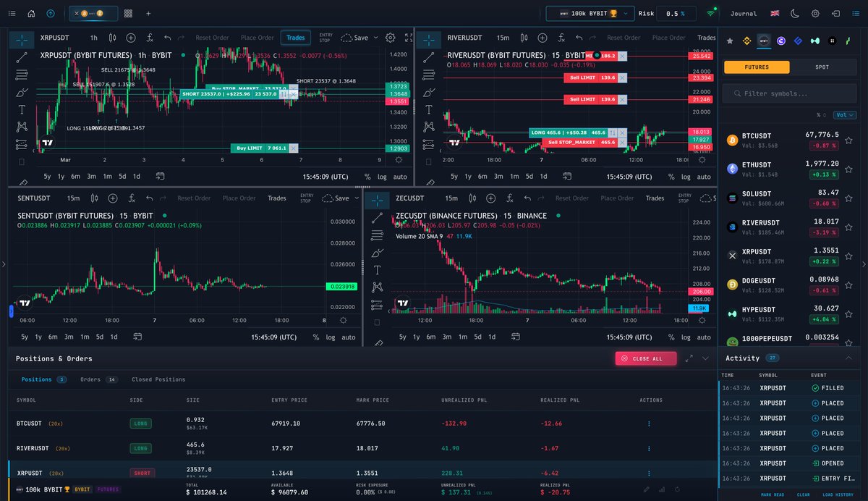Expand Save options arrow in XRPUSDT chart

point(378,38)
